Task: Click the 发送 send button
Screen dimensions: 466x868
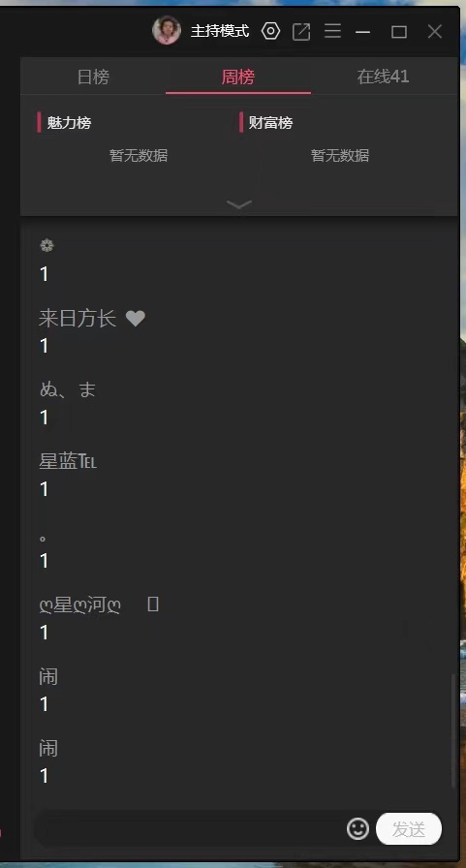Action: (x=409, y=828)
